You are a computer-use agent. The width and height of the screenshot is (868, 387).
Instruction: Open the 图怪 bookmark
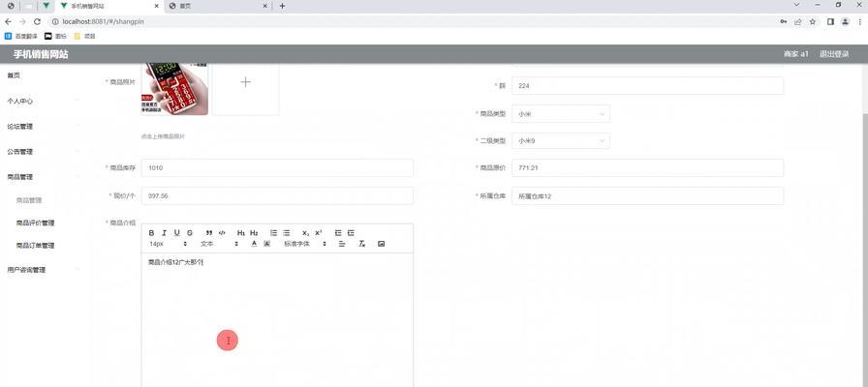(56, 36)
